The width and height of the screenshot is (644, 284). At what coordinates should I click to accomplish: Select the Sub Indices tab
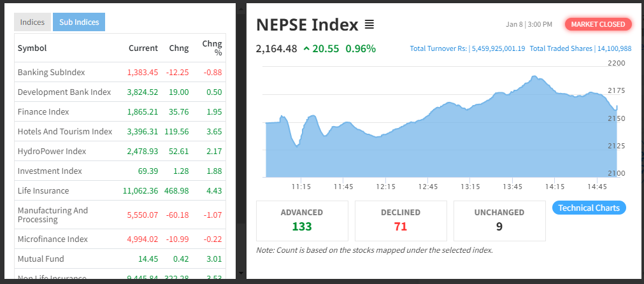(x=79, y=22)
